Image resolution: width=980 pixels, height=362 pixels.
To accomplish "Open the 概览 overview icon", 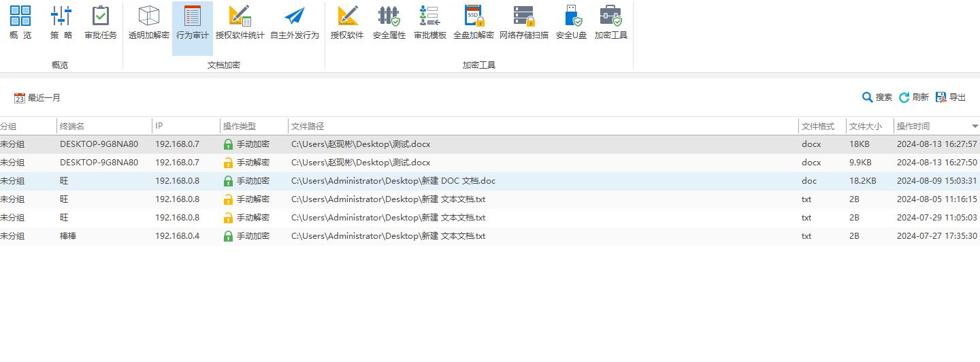I will [20, 22].
